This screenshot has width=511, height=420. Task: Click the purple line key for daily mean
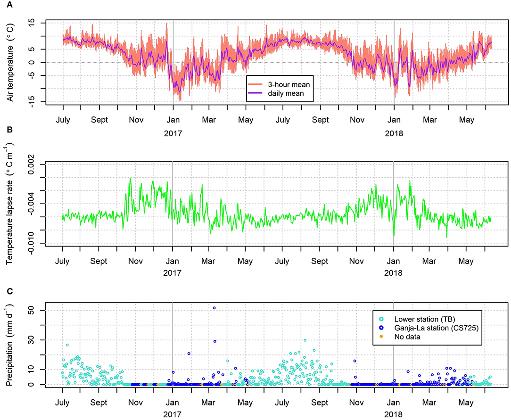pos(255,93)
